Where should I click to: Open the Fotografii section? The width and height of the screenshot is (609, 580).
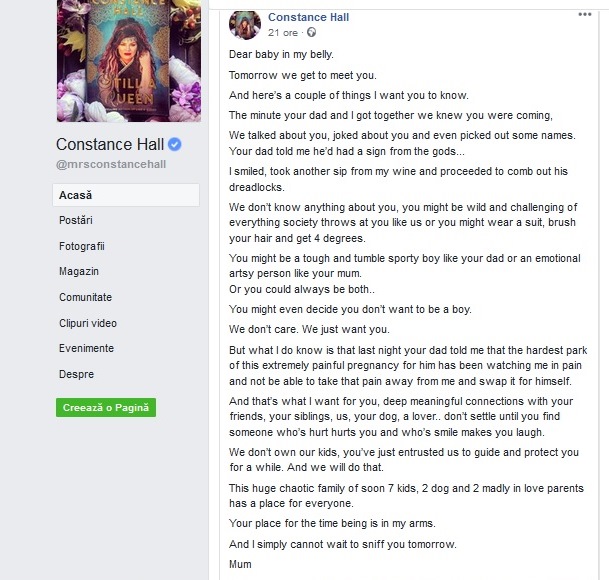click(82, 246)
